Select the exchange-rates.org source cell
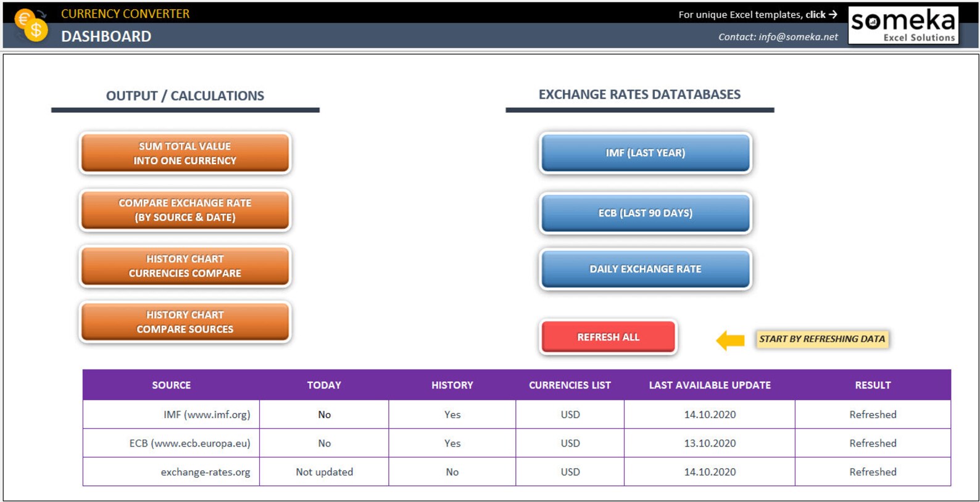The width and height of the screenshot is (980, 502). coord(172,472)
